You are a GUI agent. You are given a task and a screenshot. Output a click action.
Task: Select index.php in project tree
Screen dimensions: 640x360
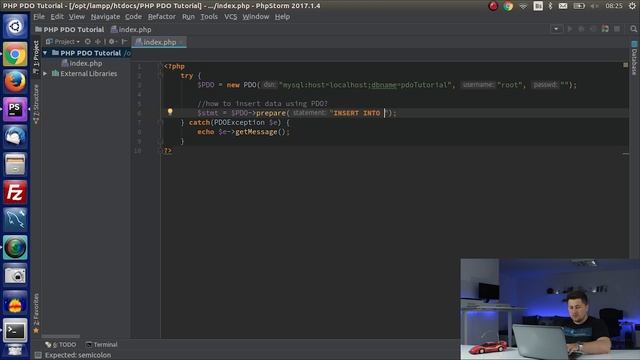[x=82, y=63]
